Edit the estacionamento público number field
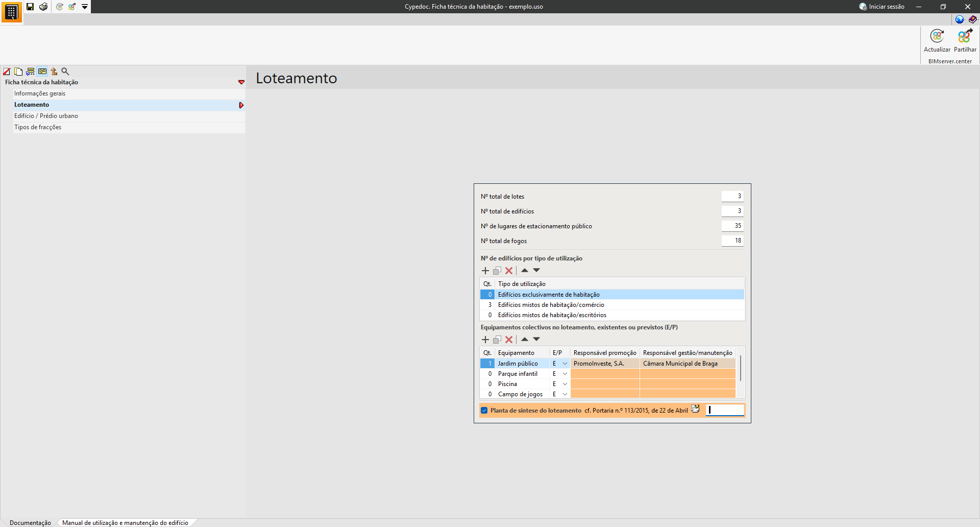The width and height of the screenshot is (980, 527). tap(732, 226)
